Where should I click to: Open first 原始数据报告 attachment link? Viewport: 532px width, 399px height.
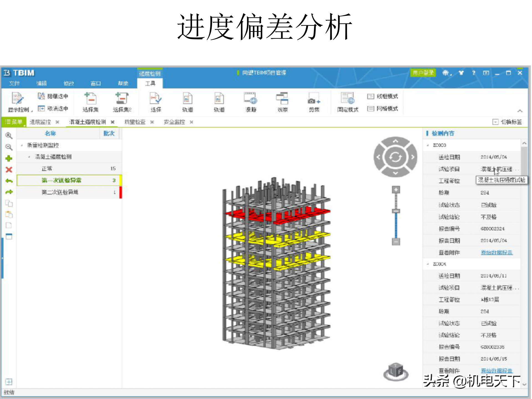(497, 252)
